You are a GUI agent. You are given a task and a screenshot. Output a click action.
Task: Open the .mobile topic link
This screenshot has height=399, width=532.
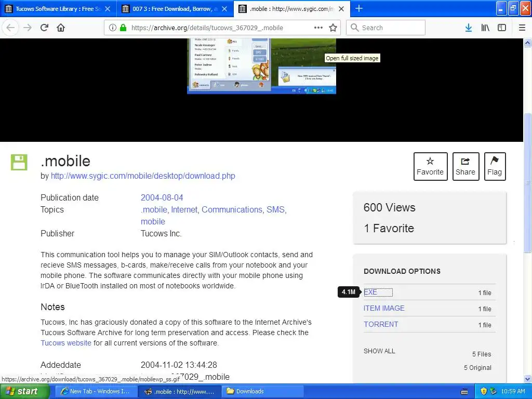(154, 210)
